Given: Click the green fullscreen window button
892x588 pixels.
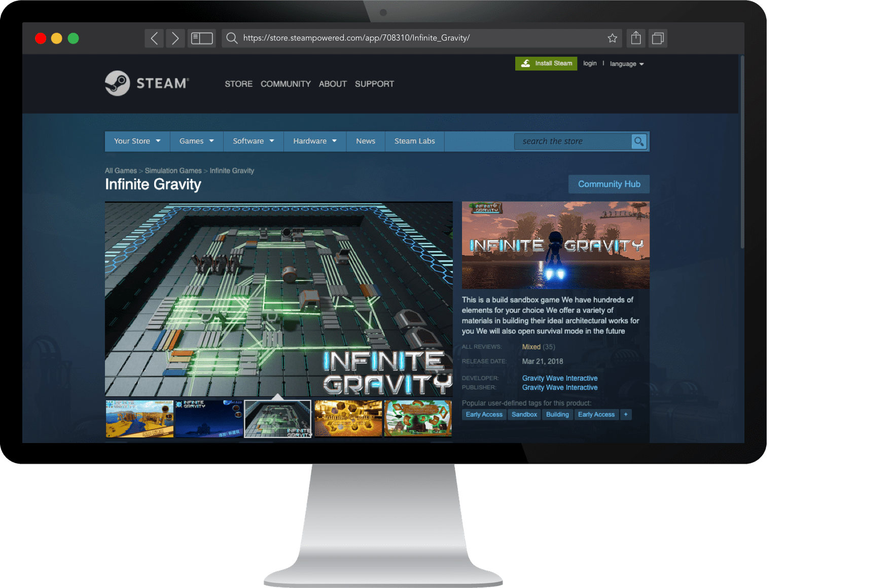Looking at the screenshot, I should tap(74, 39).
